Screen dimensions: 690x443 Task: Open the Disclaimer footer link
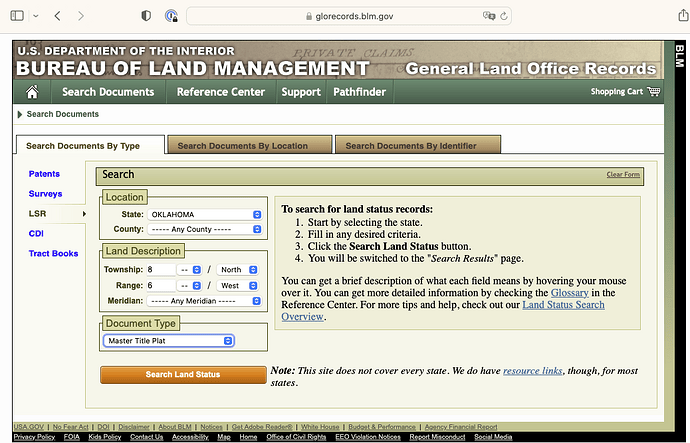[x=134, y=427]
